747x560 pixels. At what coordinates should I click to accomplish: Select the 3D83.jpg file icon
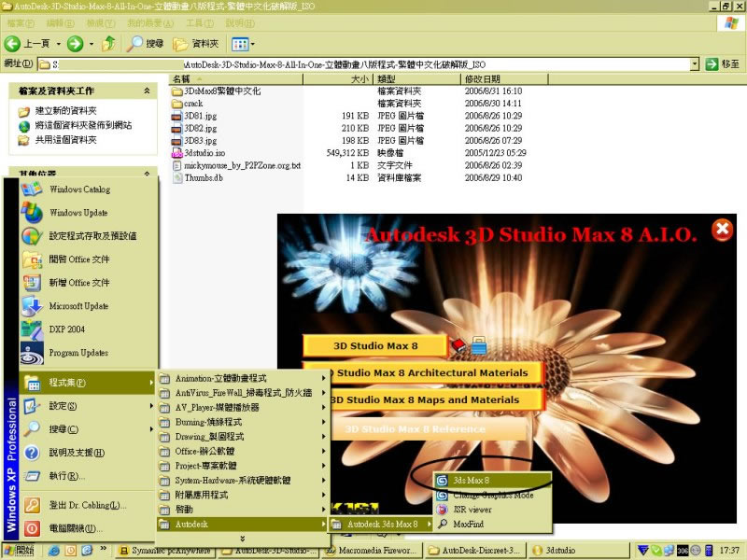[176, 141]
